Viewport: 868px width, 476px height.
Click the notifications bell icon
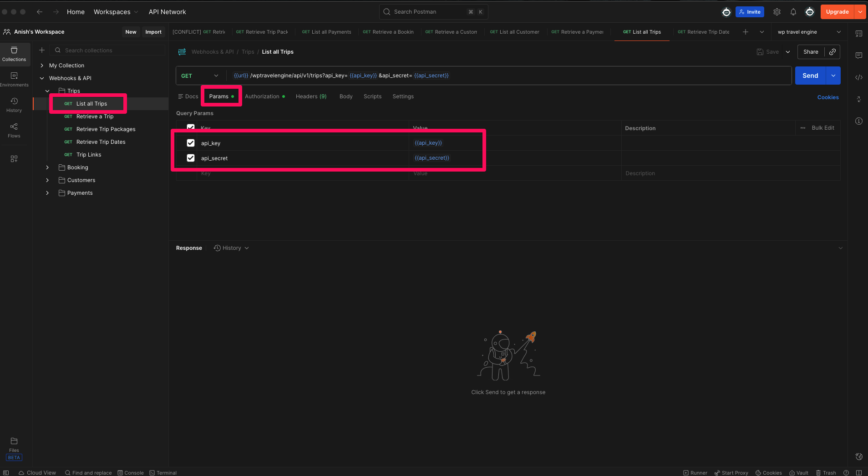[x=793, y=12]
